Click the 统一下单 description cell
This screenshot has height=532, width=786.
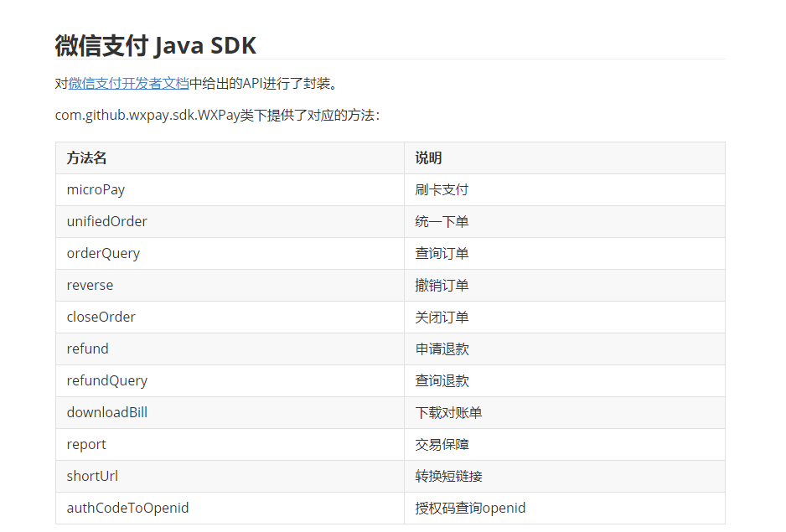tap(565, 222)
